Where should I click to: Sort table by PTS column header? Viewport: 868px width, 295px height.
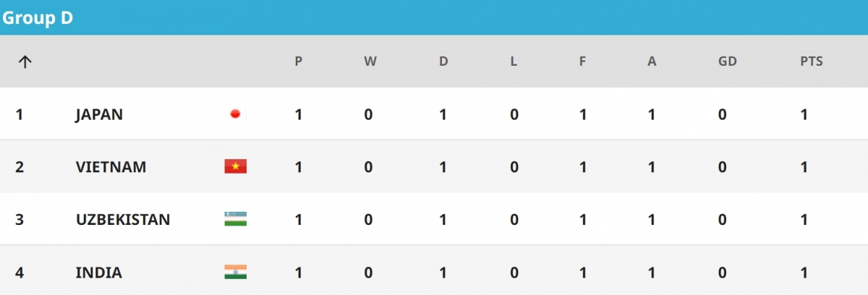point(811,61)
